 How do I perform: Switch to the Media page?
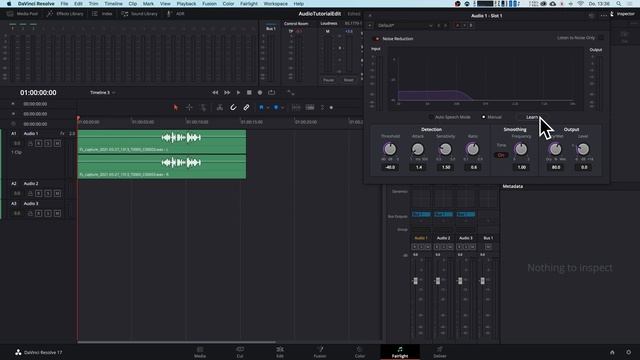click(200, 352)
